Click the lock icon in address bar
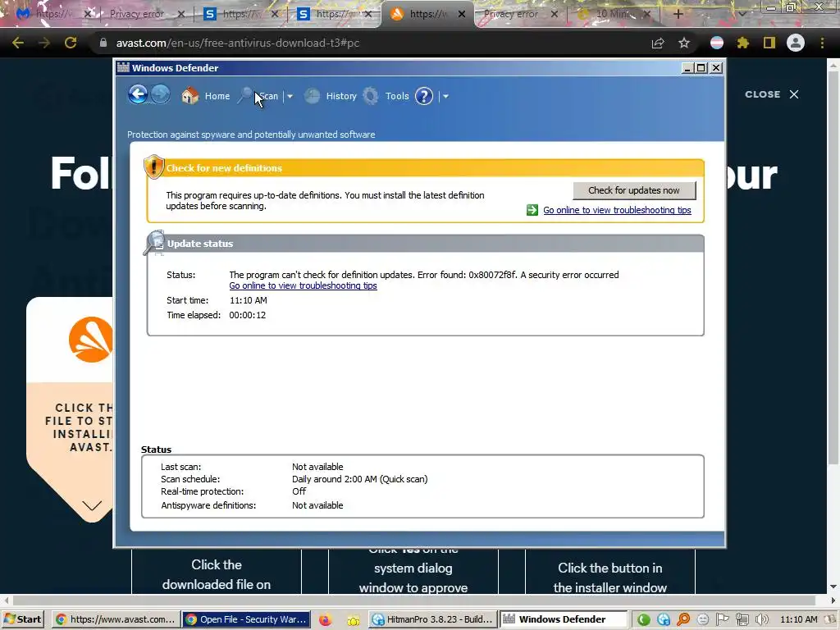Screen dimensions: 840x630 point(103,43)
